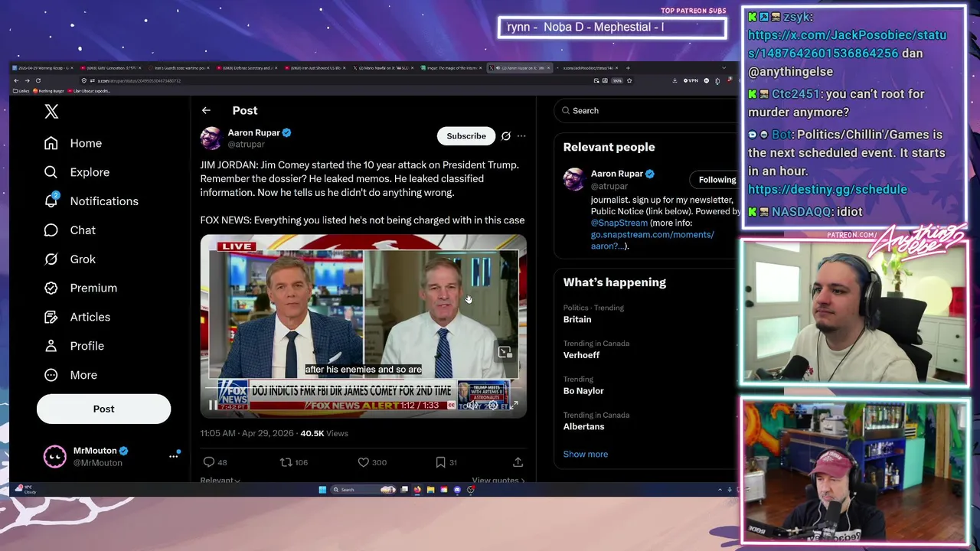The height and width of the screenshot is (551, 980).
Task: Click the back arrow beside Post heading
Action: point(206,111)
